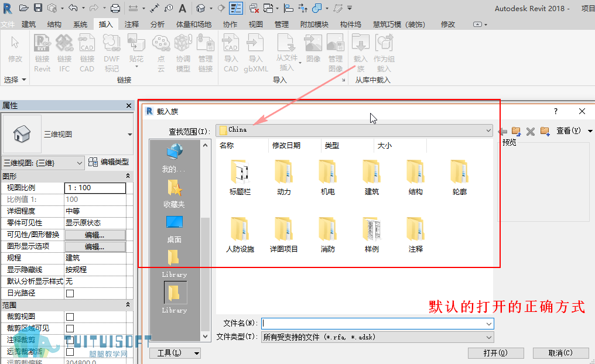Click the Print icon in quick access toolbar
This screenshot has height=364, width=595.
coord(115,8)
